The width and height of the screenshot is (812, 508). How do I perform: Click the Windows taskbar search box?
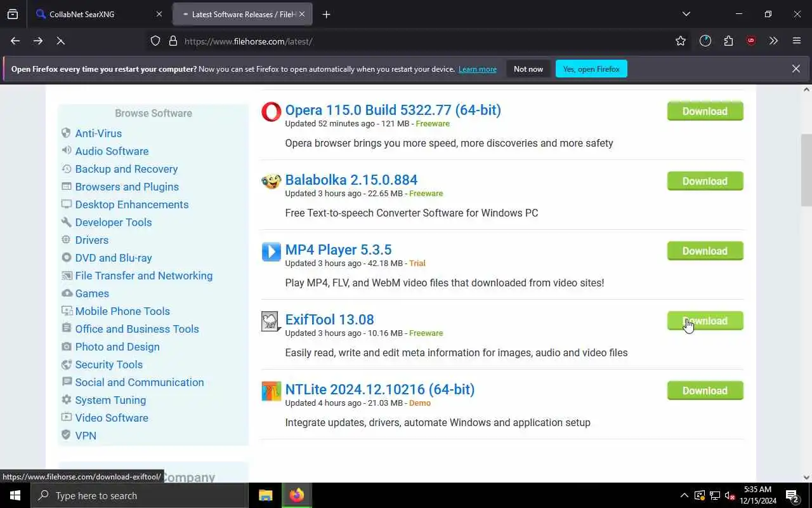pos(139,495)
